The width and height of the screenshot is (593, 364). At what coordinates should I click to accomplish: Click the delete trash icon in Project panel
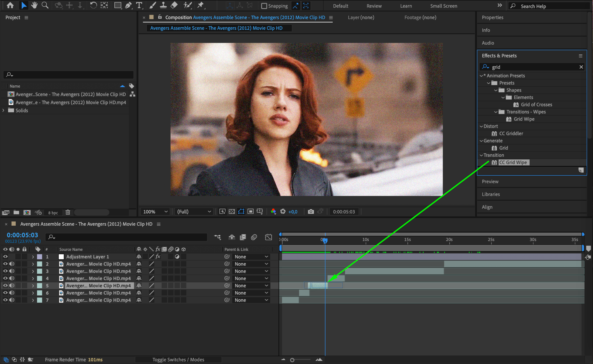click(x=68, y=212)
